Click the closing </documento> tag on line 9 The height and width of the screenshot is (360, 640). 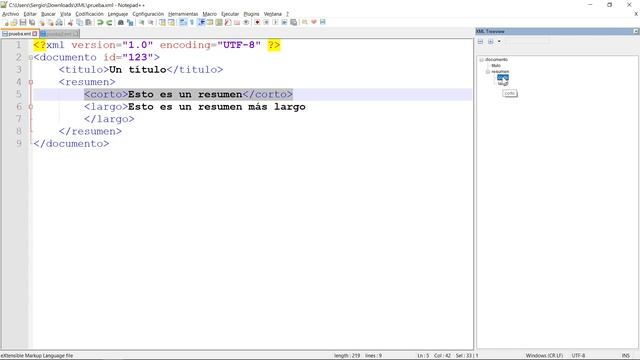coord(71,144)
